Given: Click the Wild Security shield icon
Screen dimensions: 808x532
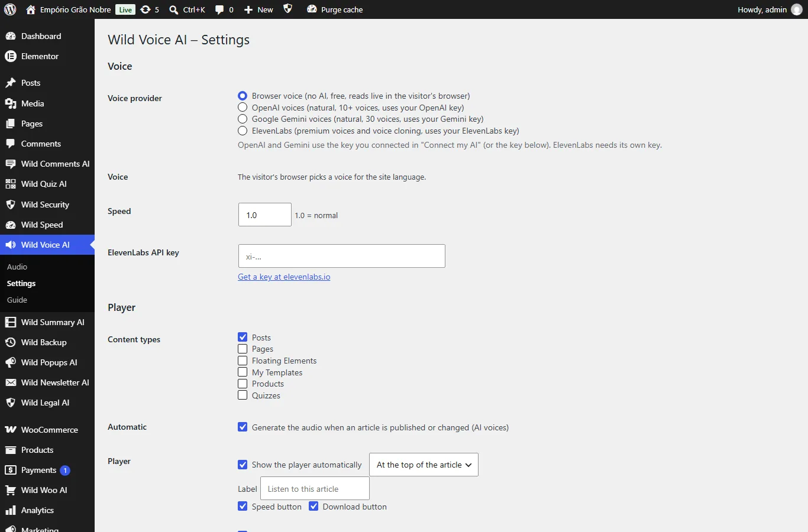Looking at the screenshot, I should (11, 205).
